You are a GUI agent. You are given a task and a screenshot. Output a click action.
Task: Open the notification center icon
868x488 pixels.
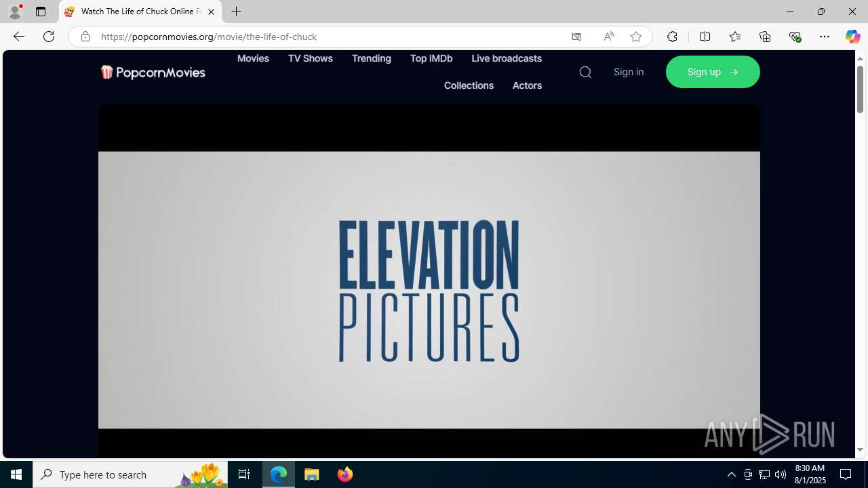pos(846,474)
